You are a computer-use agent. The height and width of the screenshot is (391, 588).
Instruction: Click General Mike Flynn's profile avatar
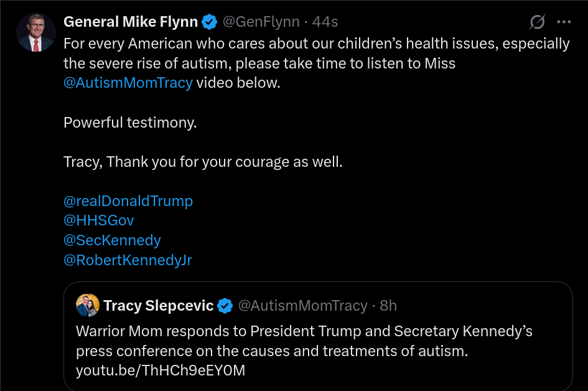tap(36, 32)
